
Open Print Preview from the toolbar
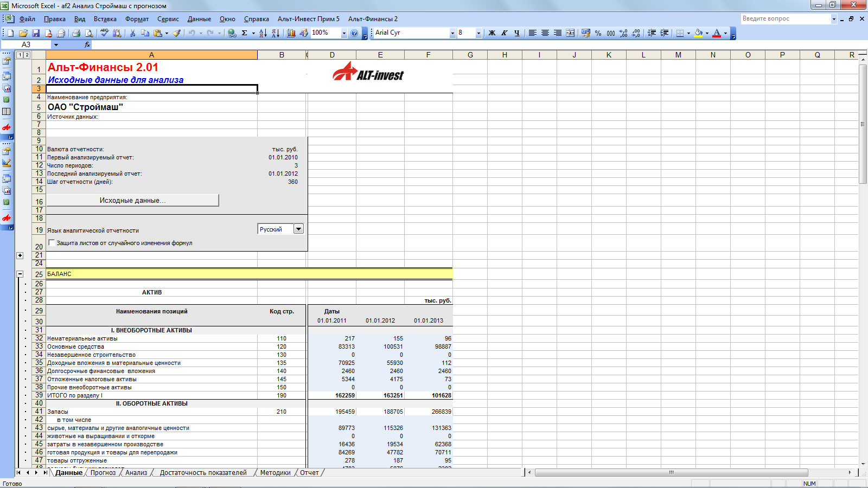89,33
